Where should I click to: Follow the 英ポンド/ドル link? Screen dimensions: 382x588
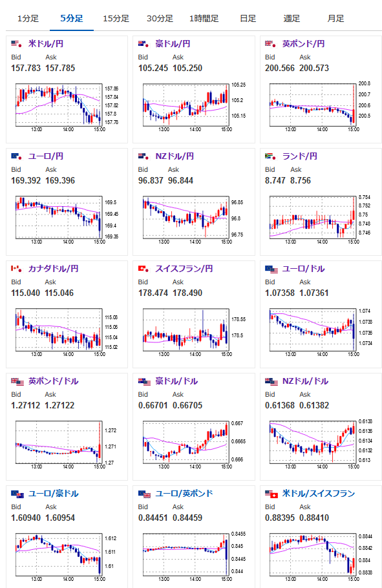[x=53, y=381]
